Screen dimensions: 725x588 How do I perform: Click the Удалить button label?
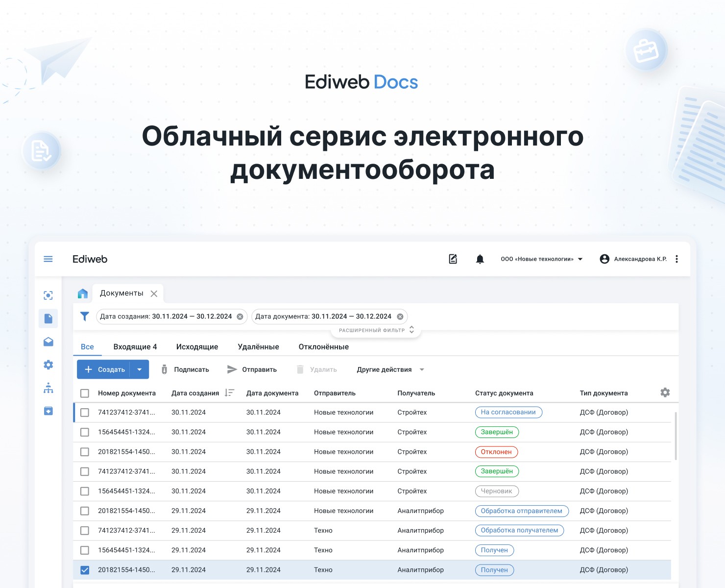(x=323, y=369)
